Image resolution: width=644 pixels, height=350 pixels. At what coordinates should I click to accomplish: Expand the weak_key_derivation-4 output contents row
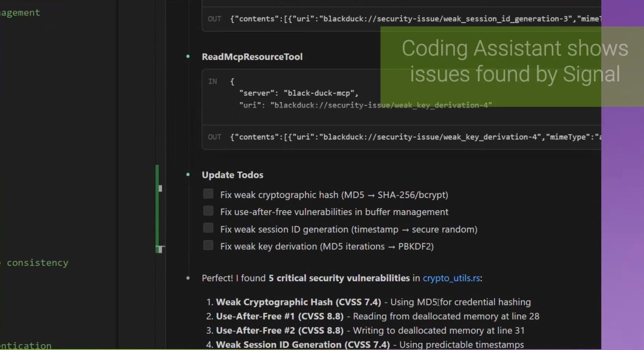pyautogui.click(x=402, y=137)
